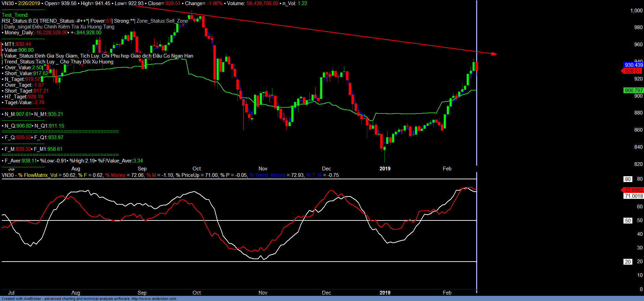Click the Test_Trend indicator title
The width and height of the screenshot is (644, 301).
(15, 15)
